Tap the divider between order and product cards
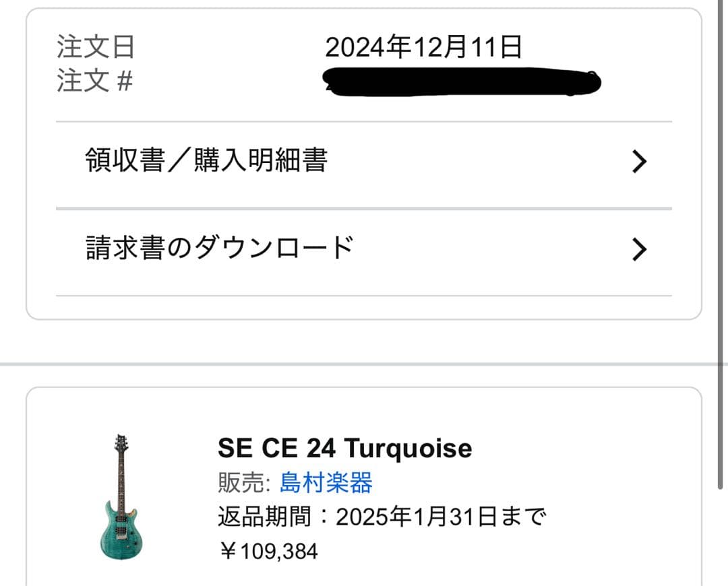Viewport: 728px width, 586px height. 364,360
